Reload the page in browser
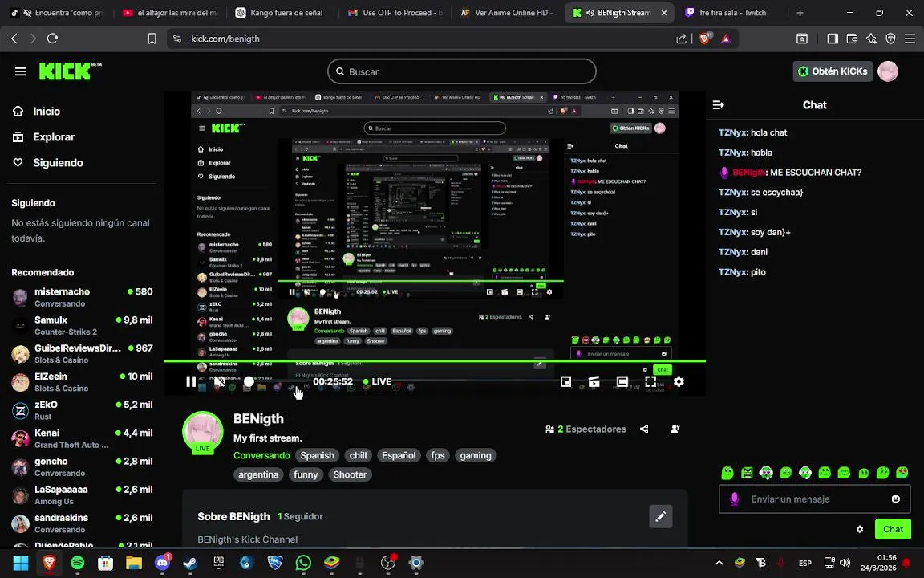 click(52, 39)
